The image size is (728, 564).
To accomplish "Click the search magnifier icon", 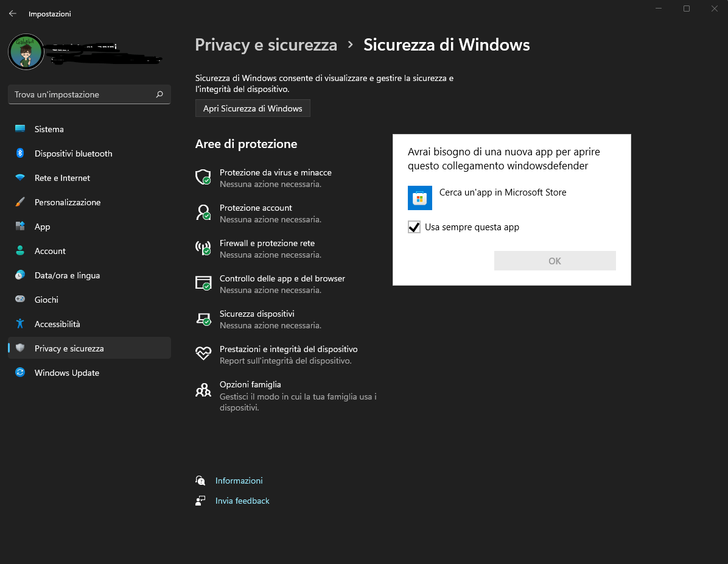I will (159, 94).
